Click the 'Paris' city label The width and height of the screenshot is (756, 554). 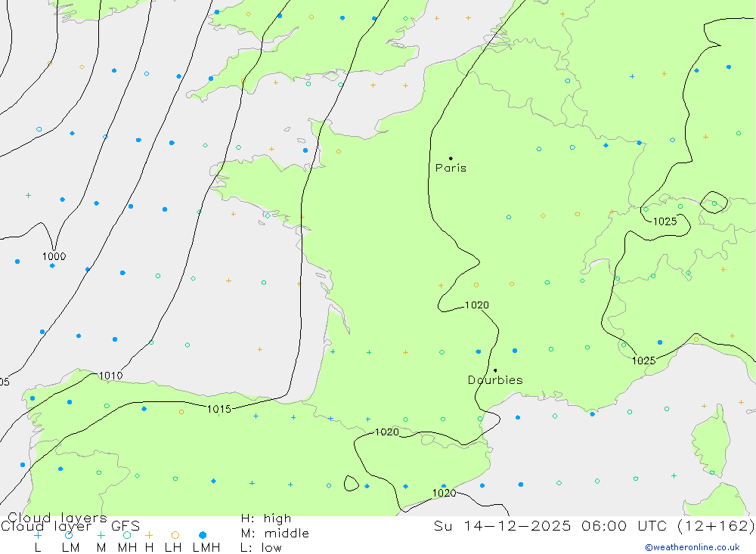coord(451,168)
